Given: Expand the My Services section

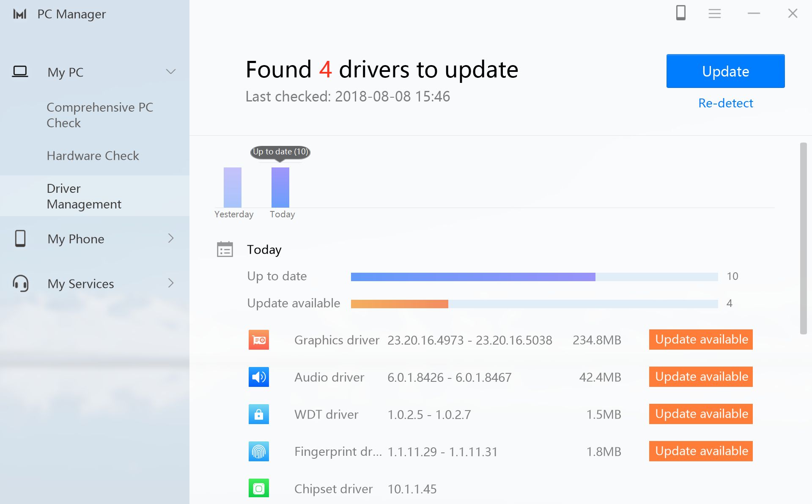Looking at the screenshot, I should pyautogui.click(x=170, y=283).
